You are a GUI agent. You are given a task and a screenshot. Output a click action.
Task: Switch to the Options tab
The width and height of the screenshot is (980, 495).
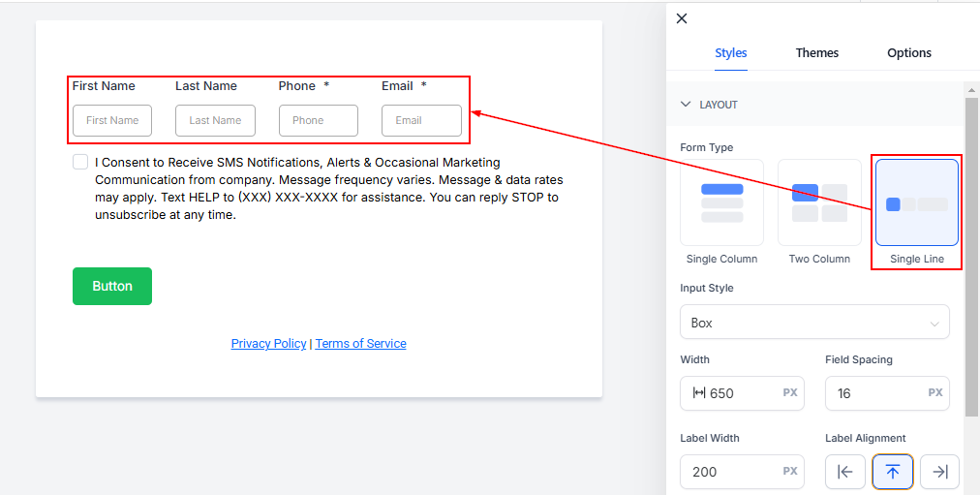coord(909,53)
